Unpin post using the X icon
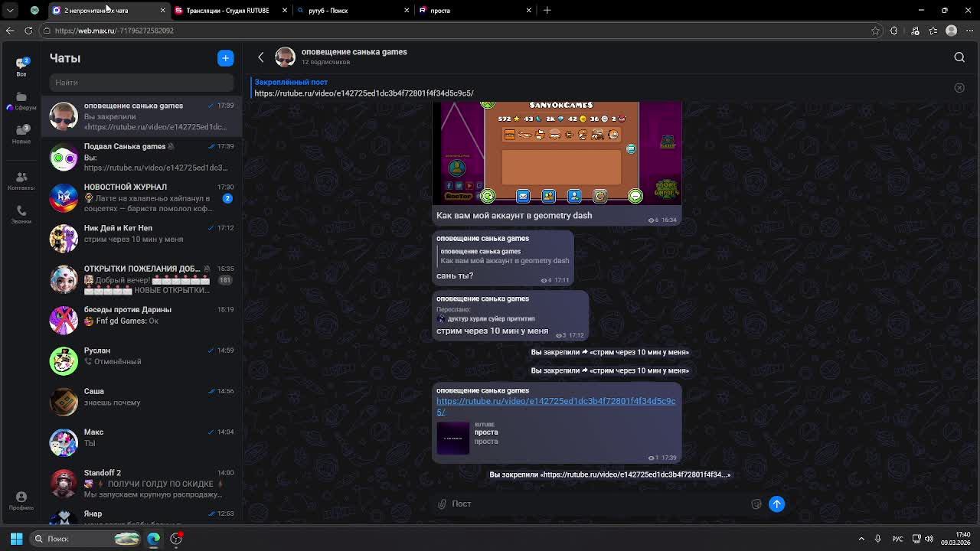Image resolution: width=980 pixels, height=551 pixels. (959, 88)
